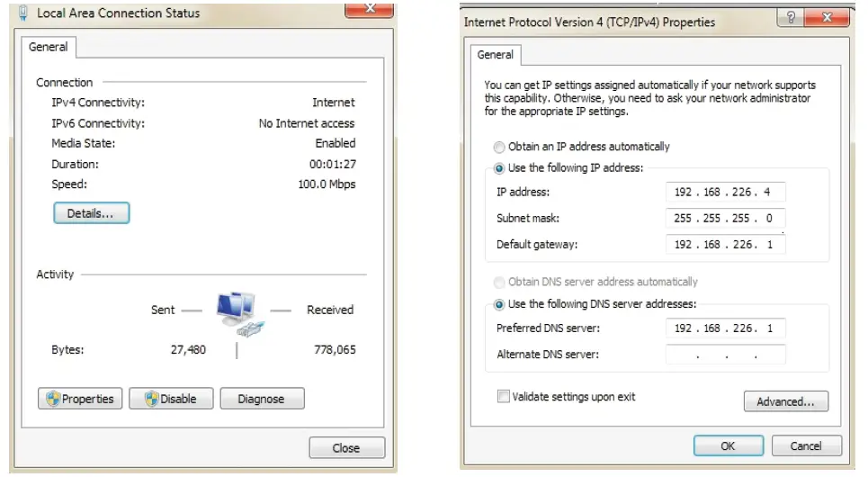This screenshot has width=868, height=477.
Task: Click the help question mark button
Action: point(791,19)
